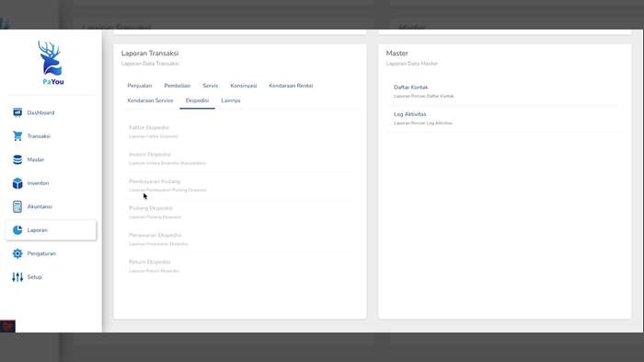
Task: Switch to the Servis tab
Action: click(211, 86)
